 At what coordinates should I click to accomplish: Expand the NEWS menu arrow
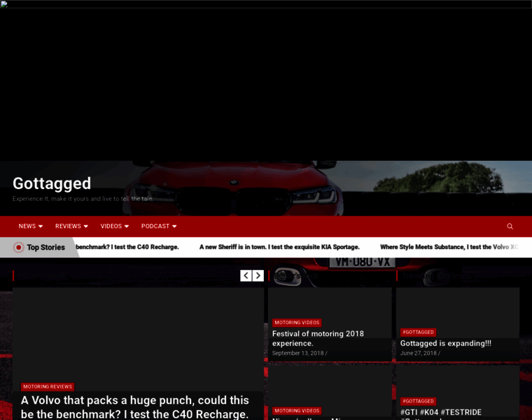point(41,226)
